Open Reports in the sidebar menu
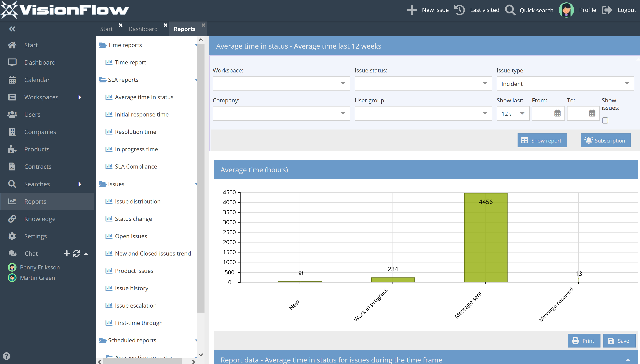Viewport: 640px width, 364px height. click(x=47, y=201)
